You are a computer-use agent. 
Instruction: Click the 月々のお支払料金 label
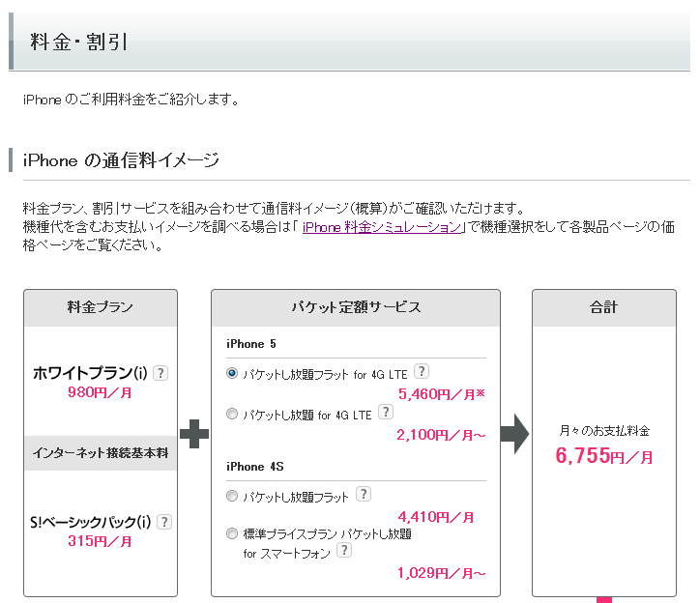(x=604, y=431)
